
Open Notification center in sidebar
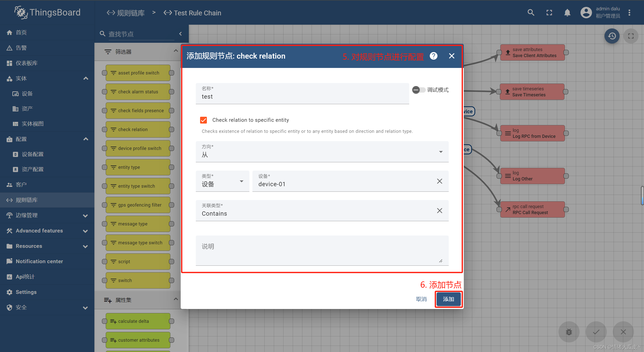pos(47,261)
